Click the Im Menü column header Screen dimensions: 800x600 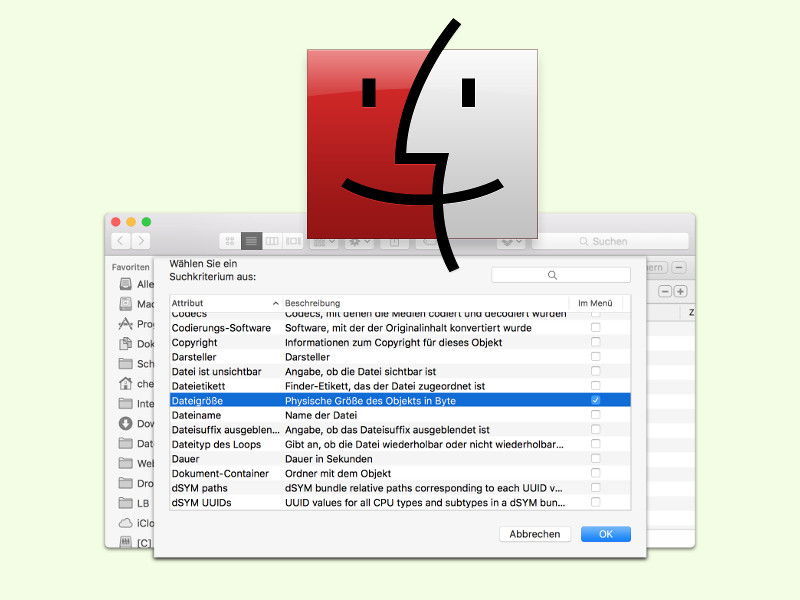pos(595,303)
